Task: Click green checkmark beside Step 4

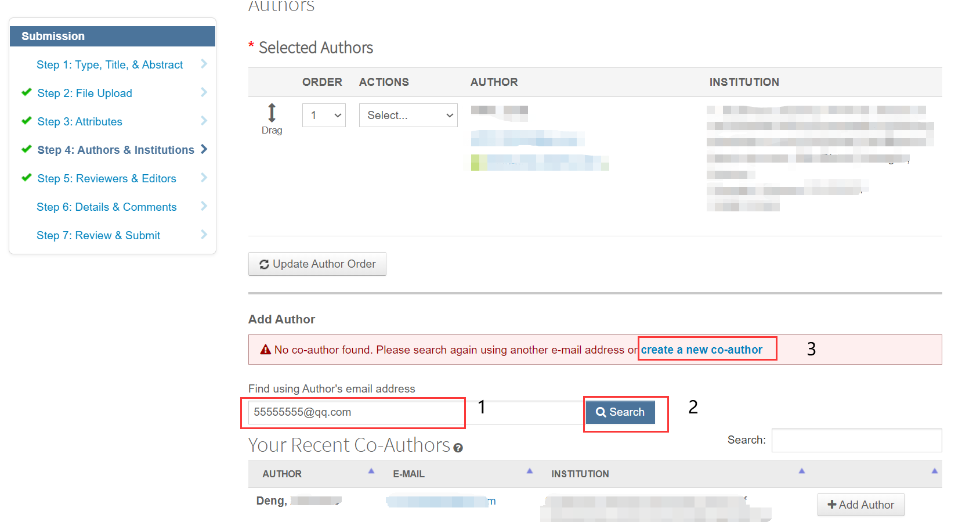Action: pos(26,149)
